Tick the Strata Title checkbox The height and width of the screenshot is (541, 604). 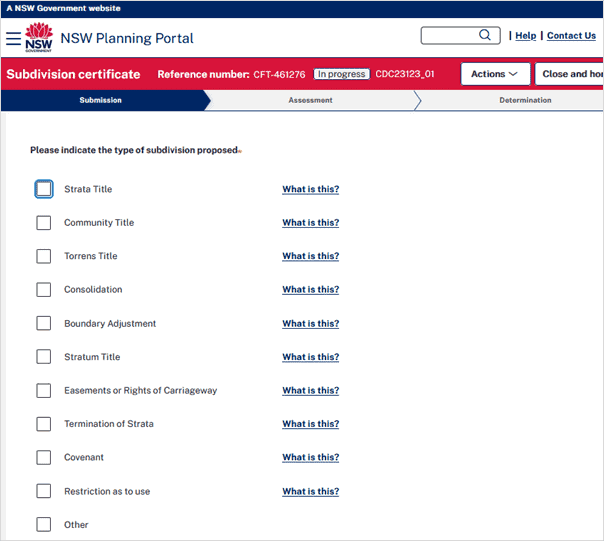pyautogui.click(x=43, y=189)
